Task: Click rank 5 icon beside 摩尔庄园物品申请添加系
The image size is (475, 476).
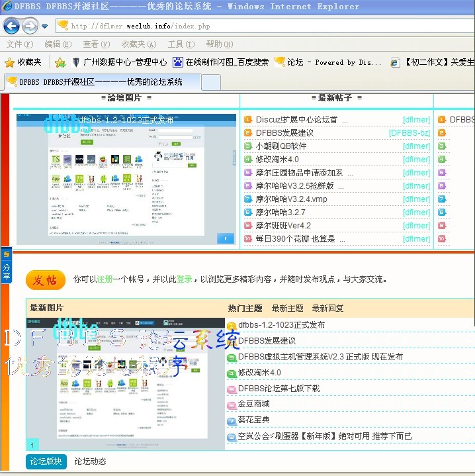Action: click(248, 172)
